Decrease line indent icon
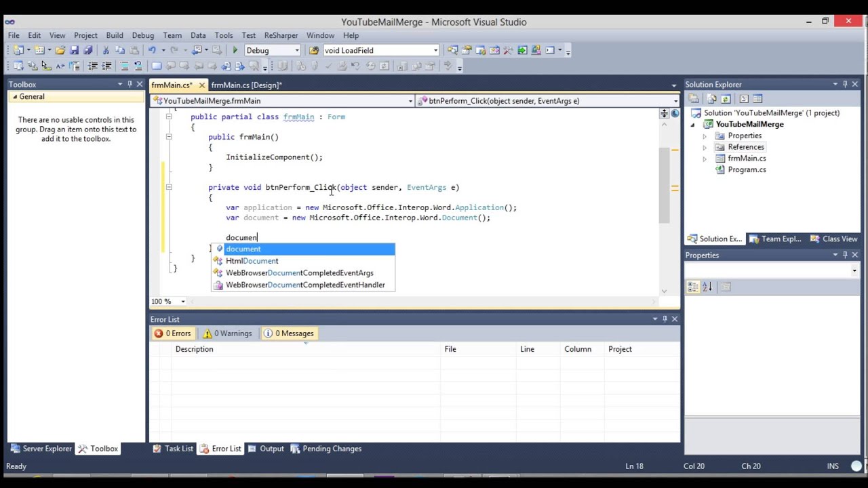 click(x=93, y=66)
